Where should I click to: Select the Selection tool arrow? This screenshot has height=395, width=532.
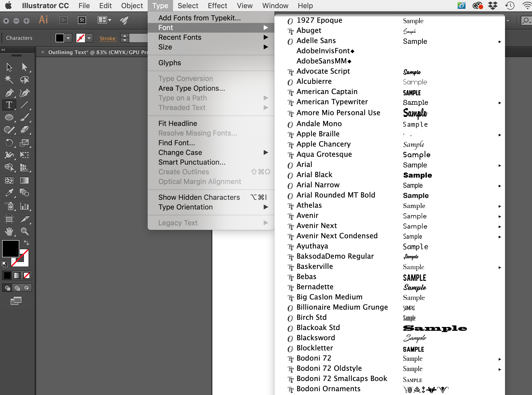tap(9, 67)
